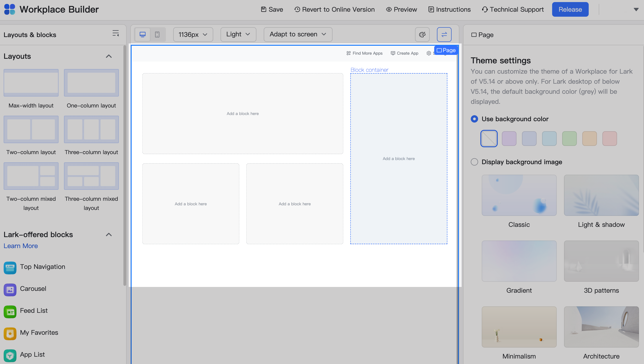The height and width of the screenshot is (364, 644).
Task: Select Display background image radio
Action: (474, 162)
